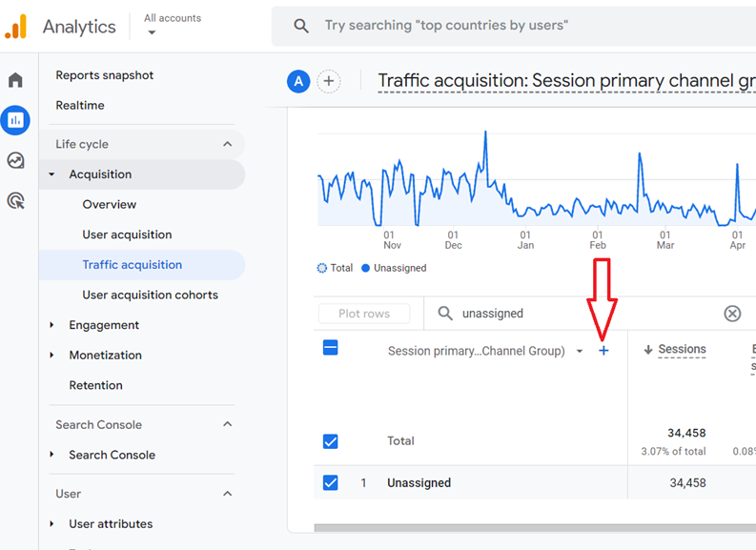
Task: Sort by the Sessions column header
Action: (x=682, y=350)
